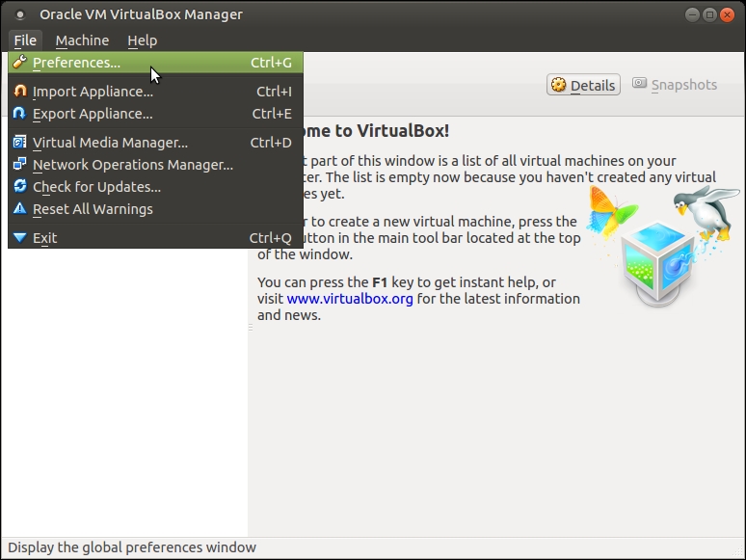The width and height of the screenshot is (746, 560).
Task: Click the Ctrl+G shortcut label
Action: (271, 63)
